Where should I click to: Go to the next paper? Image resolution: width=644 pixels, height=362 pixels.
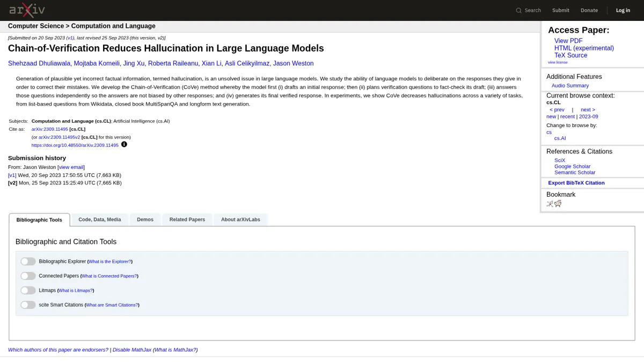click(x=588, y=109)
